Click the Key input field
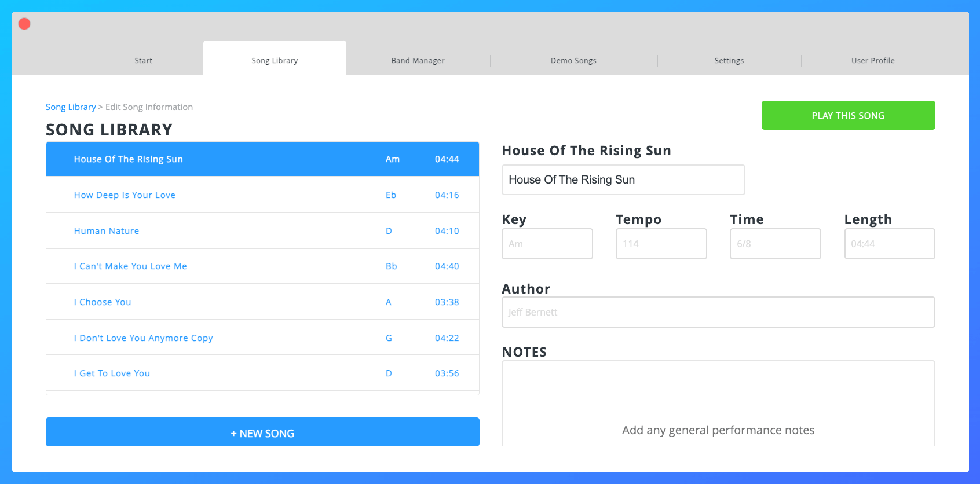The width and height of the screenshot is (980, 484). [547, 244]
